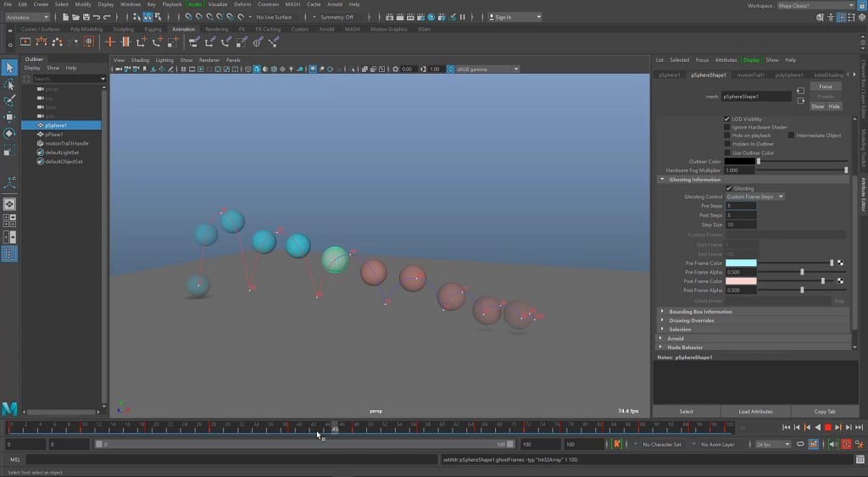Open the Deform menu
The height and width of the screenshot is (477, 868).
pos(242,4)
